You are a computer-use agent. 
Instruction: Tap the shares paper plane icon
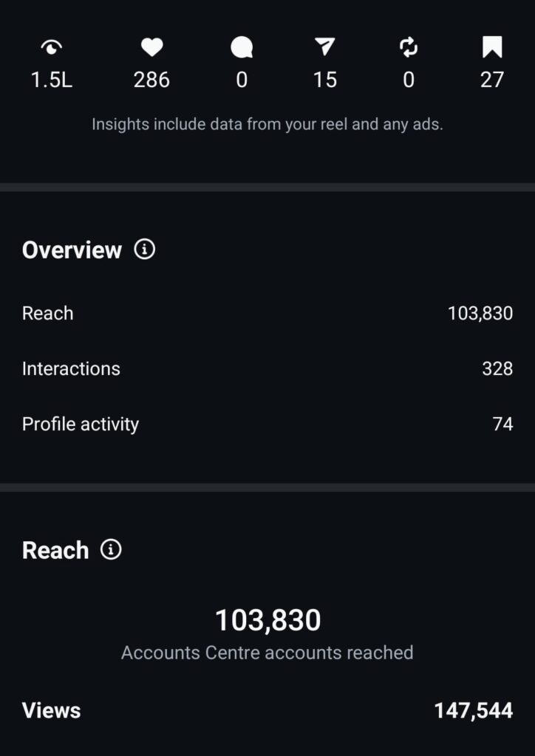tap(324, 48)
